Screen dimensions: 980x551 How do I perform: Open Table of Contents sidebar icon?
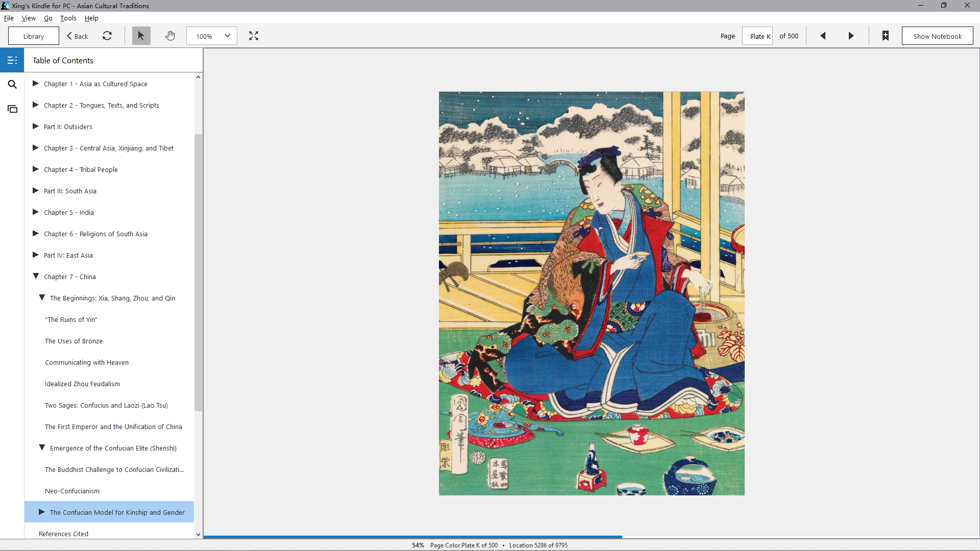[12, 60]
